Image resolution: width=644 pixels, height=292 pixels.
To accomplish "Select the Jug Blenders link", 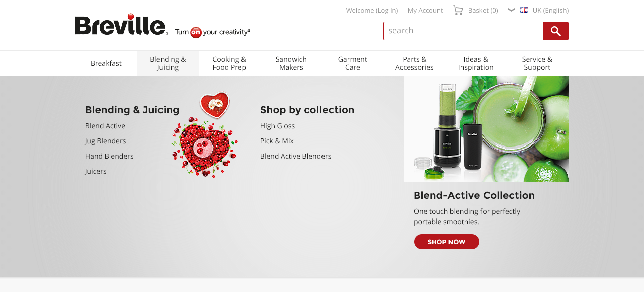I will [106, 141].
